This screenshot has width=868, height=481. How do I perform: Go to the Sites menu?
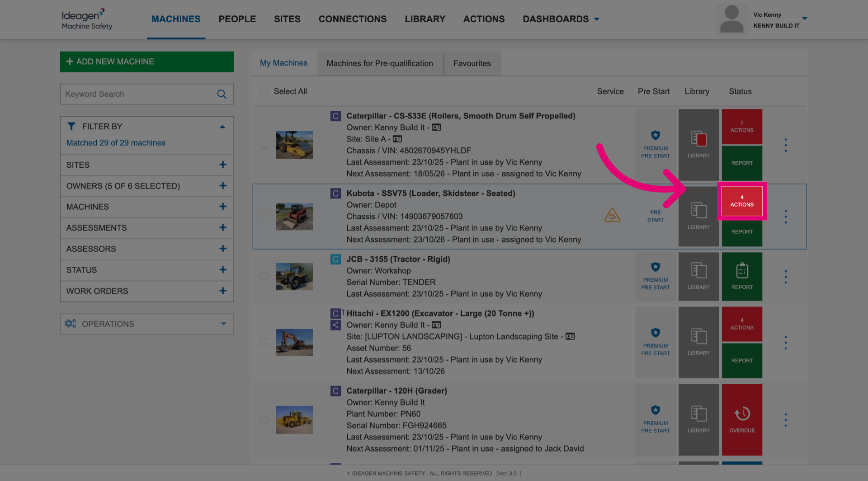click(287, 19)
